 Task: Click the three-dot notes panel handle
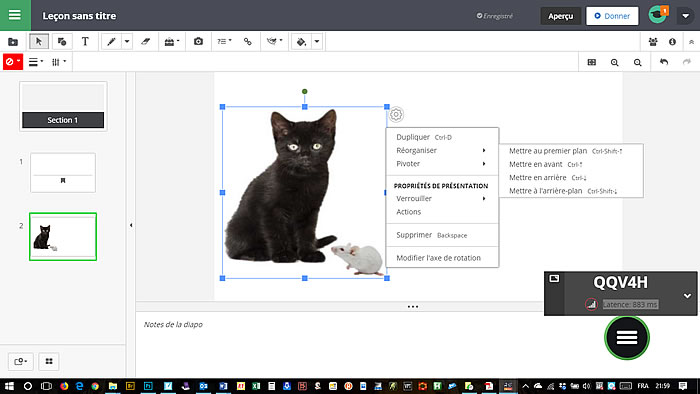413,307
